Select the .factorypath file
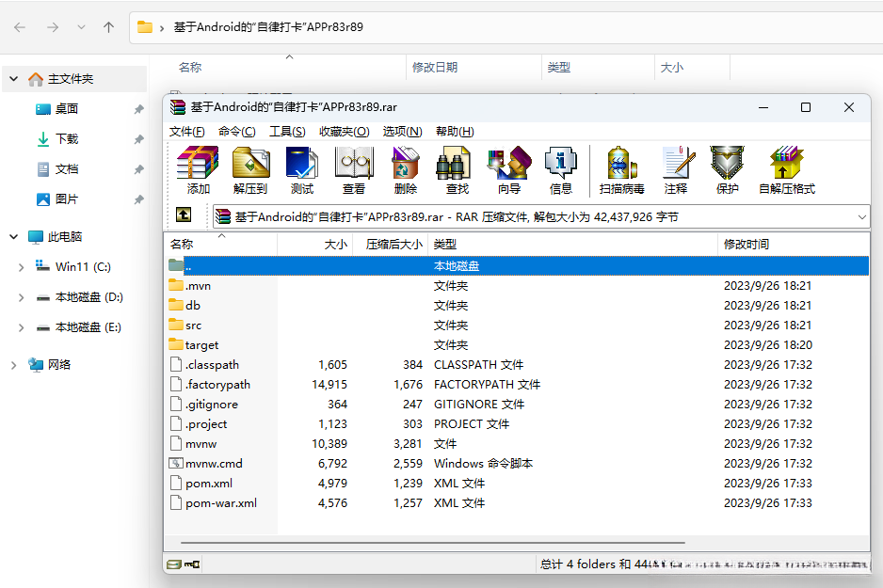This screenshot has width=883, height=588. coord(517,384)
